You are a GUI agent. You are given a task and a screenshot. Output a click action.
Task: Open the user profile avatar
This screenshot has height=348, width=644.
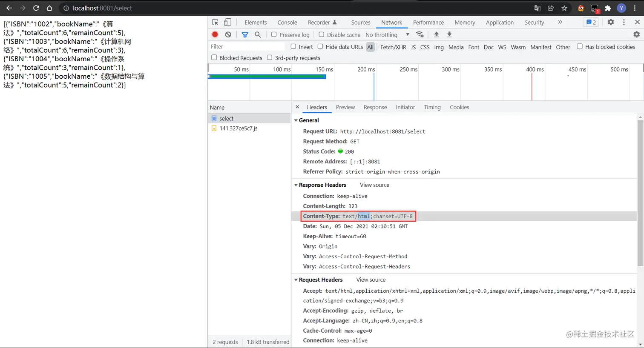tap(621, 8)
